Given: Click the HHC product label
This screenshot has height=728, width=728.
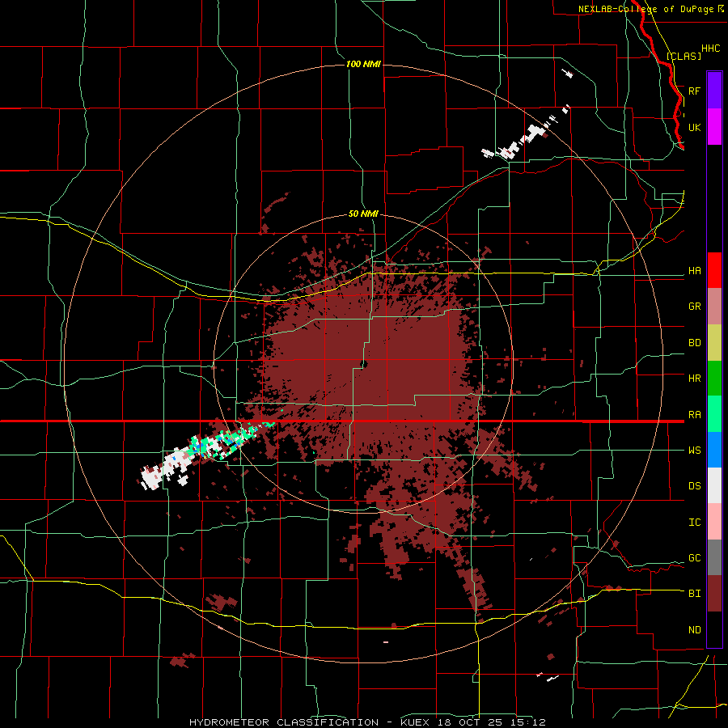Looking at the screenshot, I should [x=710, y=49].
